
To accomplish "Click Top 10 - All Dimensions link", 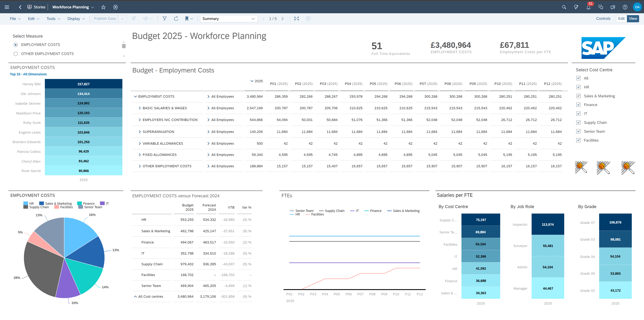I will [28, 74].
